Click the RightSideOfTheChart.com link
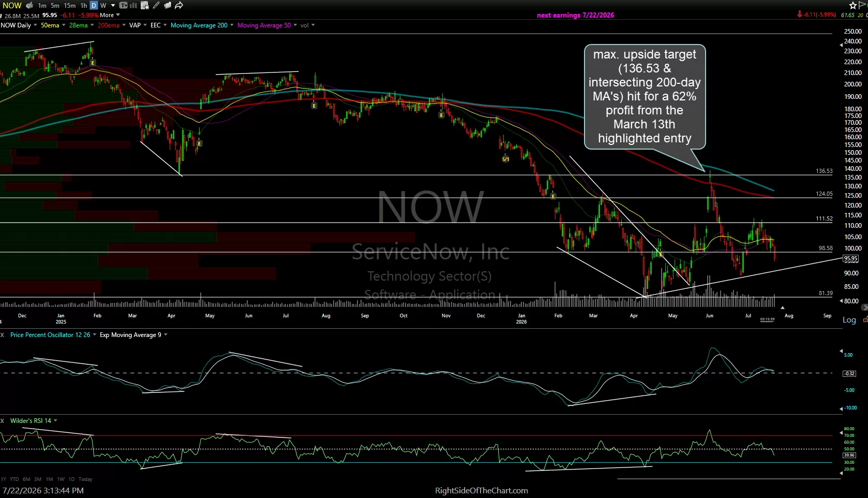Screen dimensions: 868x498 point(481,491)
